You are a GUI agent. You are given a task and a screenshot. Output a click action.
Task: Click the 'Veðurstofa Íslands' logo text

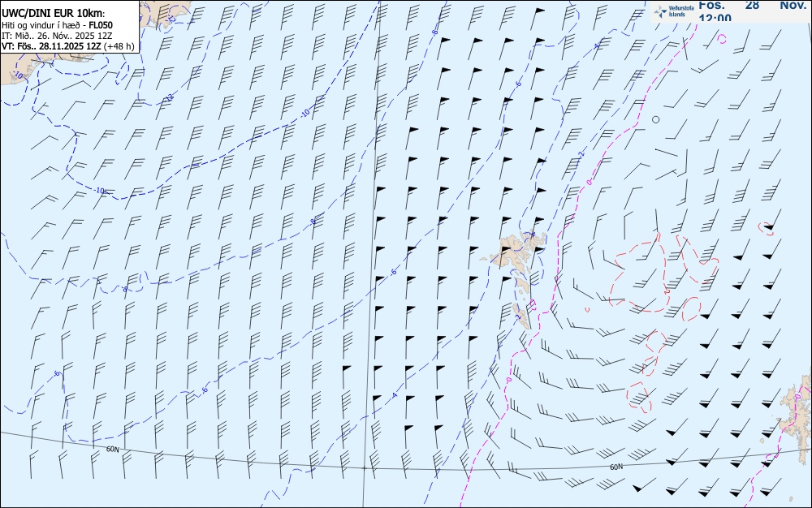(681, 11)
